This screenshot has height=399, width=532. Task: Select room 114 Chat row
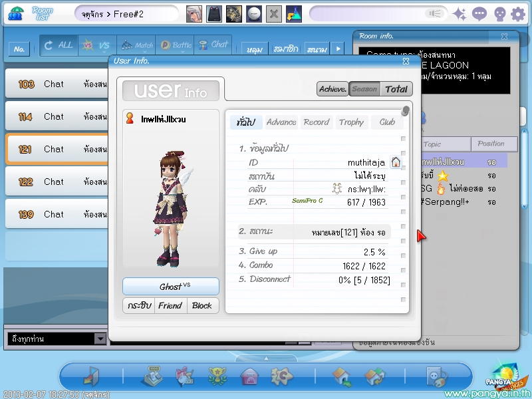pyautogui.click(x=57, y=116)
